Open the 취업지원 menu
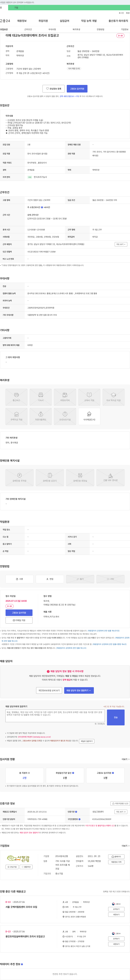Image resolution: width=130 pixels, height=980 pixels. click(x=43, y=21)
